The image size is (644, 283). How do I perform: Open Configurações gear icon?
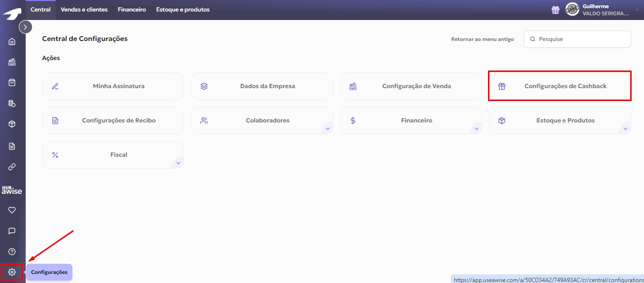[x=12, y=272]
